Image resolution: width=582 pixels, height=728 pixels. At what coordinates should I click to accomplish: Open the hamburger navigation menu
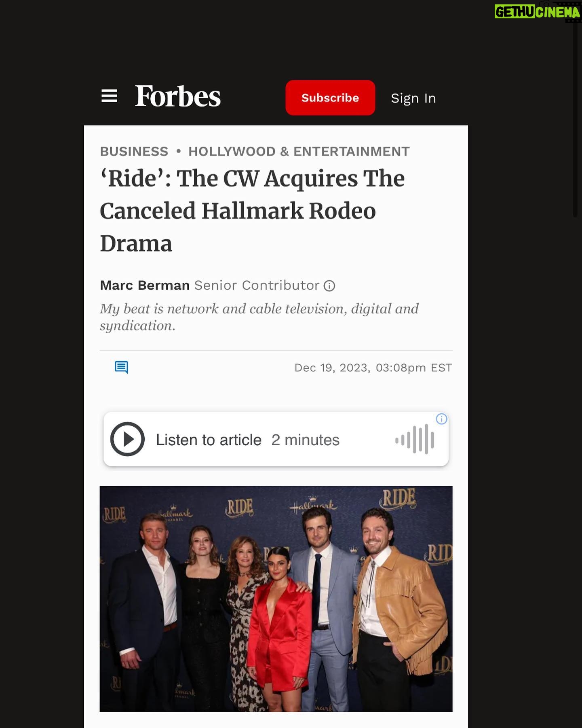pos(109,96)
